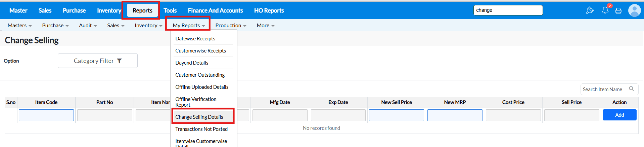Open Customer Outstanding report

[200, 75]
